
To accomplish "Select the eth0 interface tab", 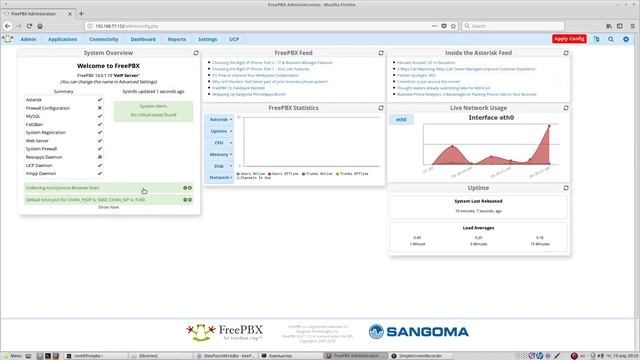I will [401, 120].
